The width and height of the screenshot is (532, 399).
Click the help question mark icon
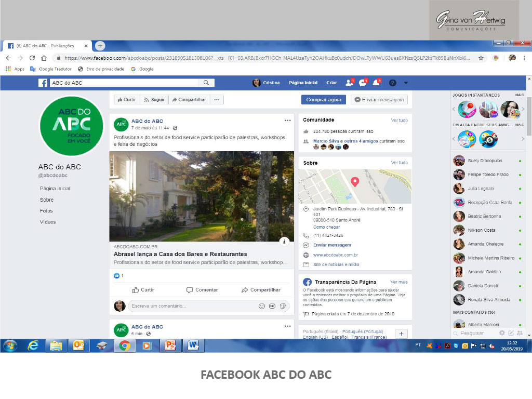393,83
